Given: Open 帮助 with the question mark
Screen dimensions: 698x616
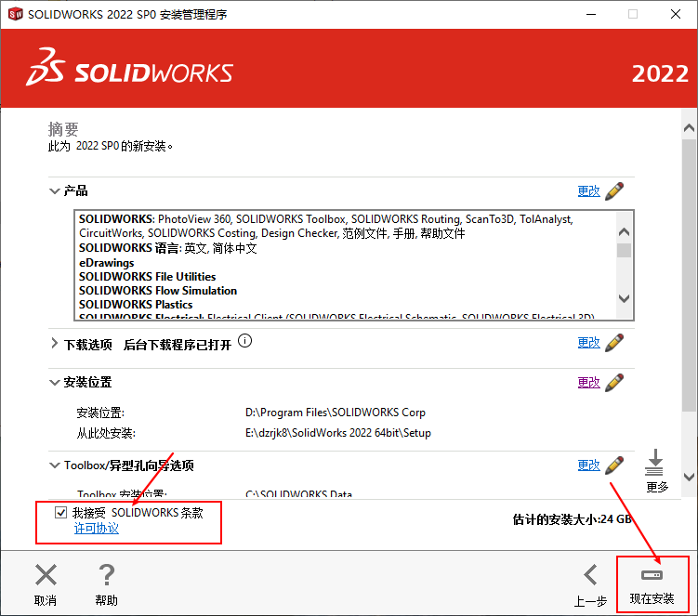Looking at the screenshot, I should coord(106,584).
